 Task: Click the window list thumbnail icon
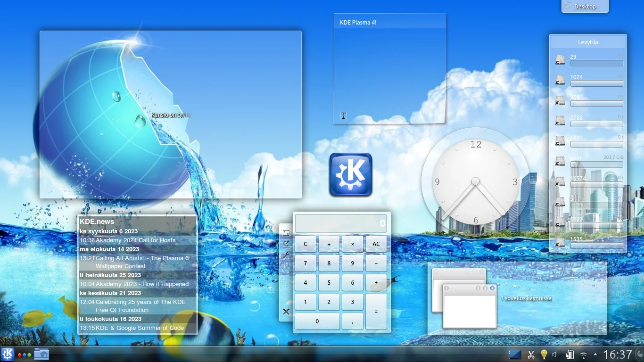[x=465, y=298]
